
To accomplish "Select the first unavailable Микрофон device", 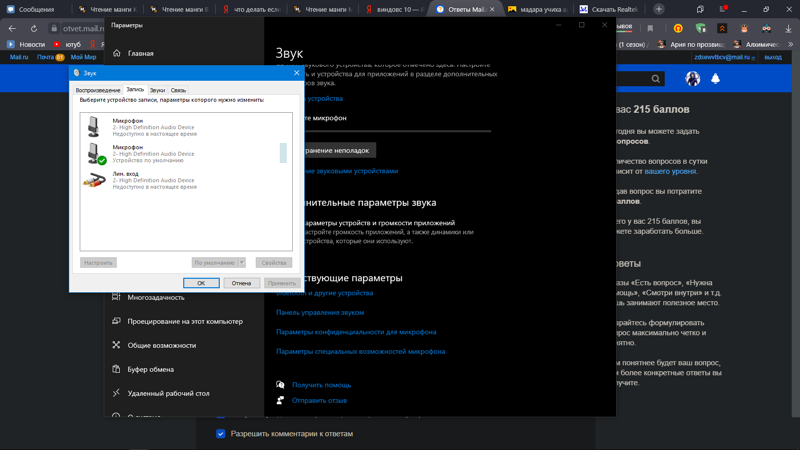I will pos(186,127).
